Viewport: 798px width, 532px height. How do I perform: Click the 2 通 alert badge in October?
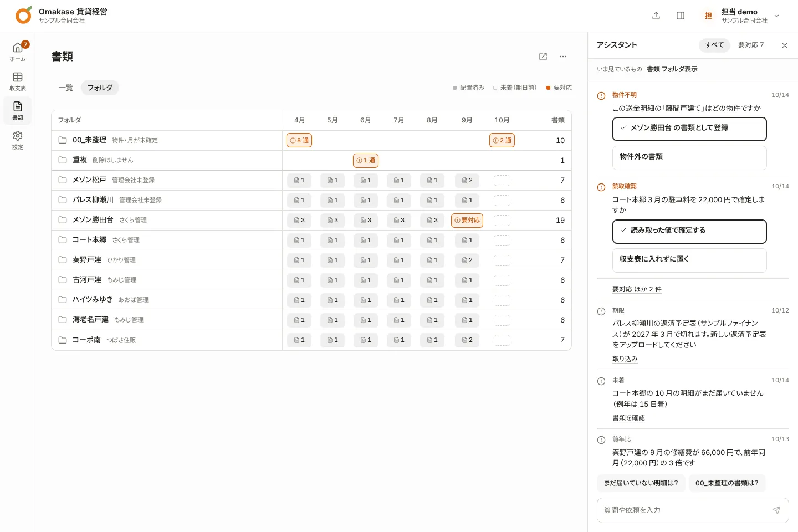point(502,140)
